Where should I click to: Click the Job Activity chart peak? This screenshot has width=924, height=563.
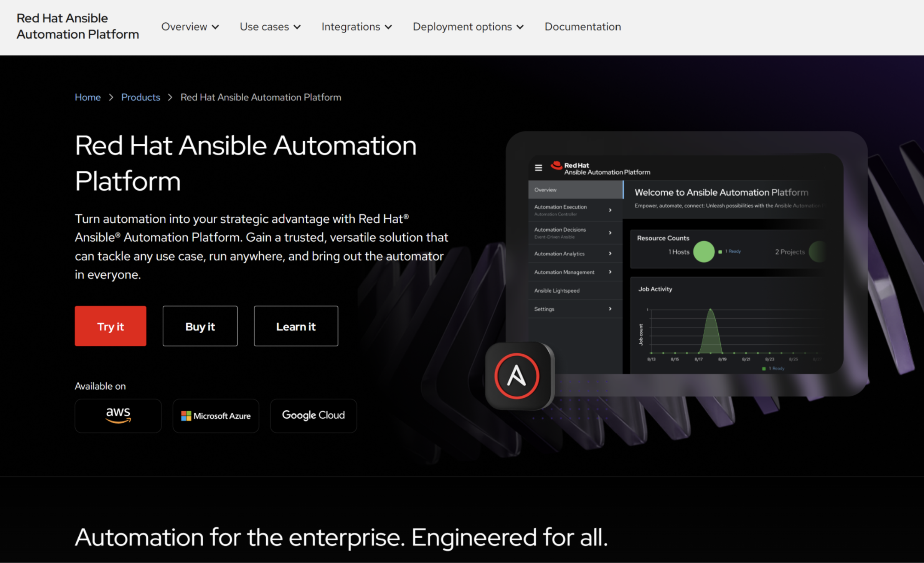711,310
